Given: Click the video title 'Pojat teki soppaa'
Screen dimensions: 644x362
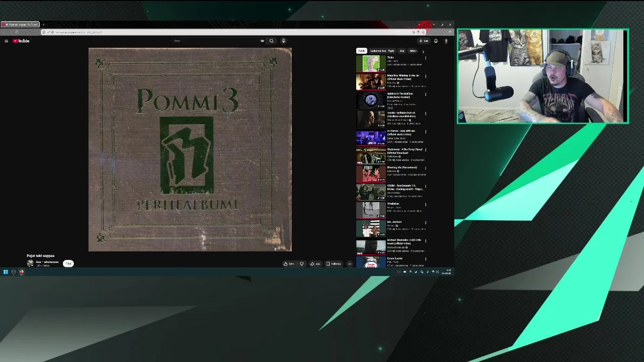Looking at the screenshot, I should tap(40, 256).
